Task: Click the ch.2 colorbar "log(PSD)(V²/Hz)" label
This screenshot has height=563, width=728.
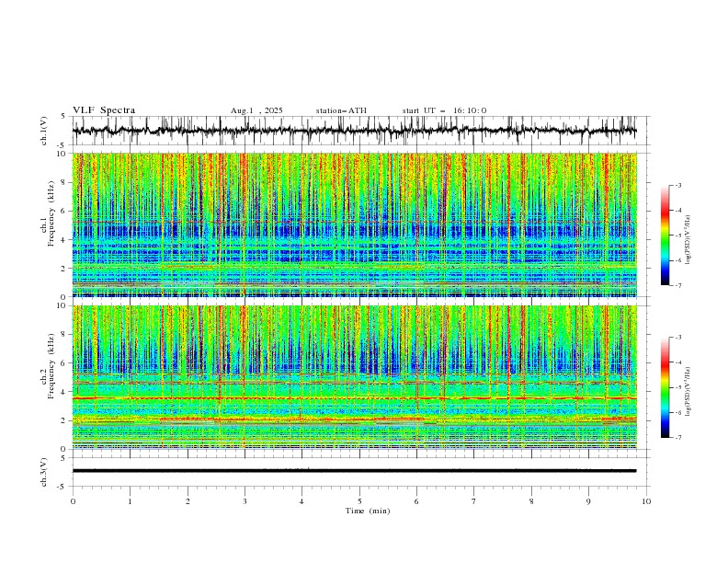Action: 688,391
